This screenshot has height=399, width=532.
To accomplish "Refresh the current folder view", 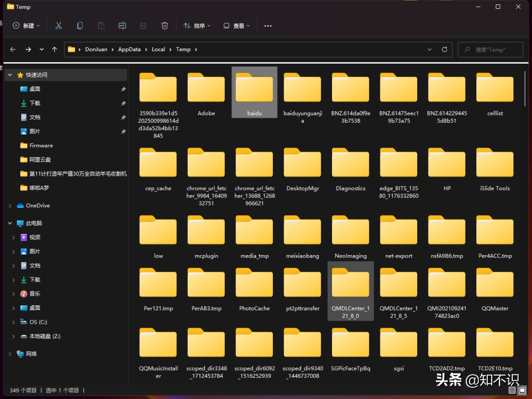I will pos(444,50).
